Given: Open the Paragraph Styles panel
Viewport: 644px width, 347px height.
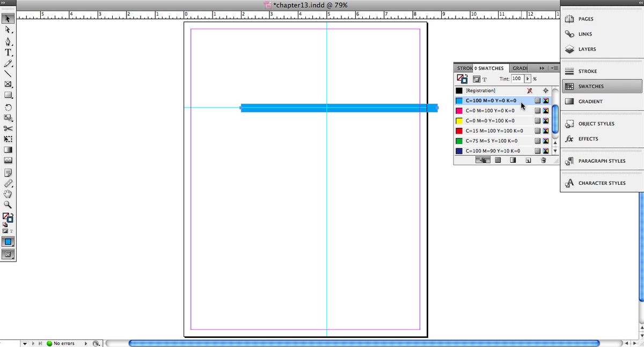Looking at the screenshot, I should (x=601, y=161).
